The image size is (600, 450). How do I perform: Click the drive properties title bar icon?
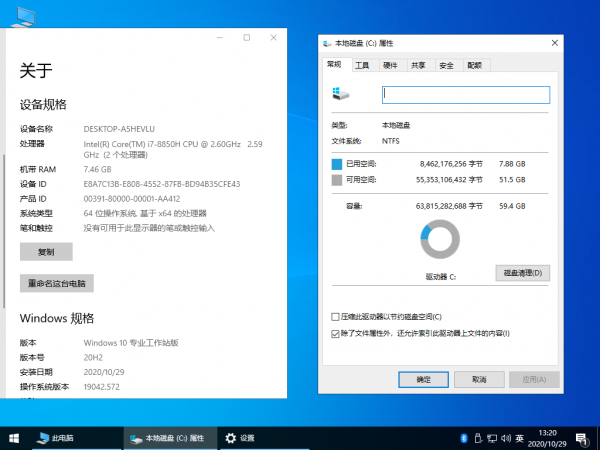point(327,44)
